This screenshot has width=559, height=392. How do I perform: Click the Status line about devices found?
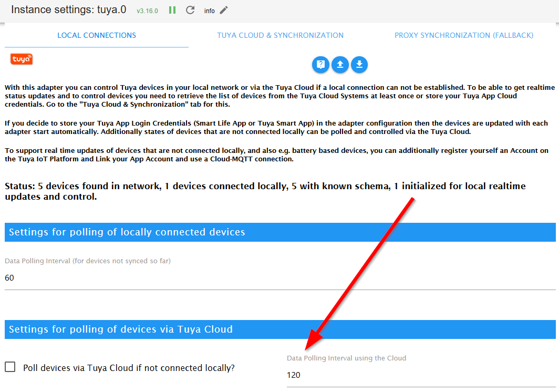[265, 191]
